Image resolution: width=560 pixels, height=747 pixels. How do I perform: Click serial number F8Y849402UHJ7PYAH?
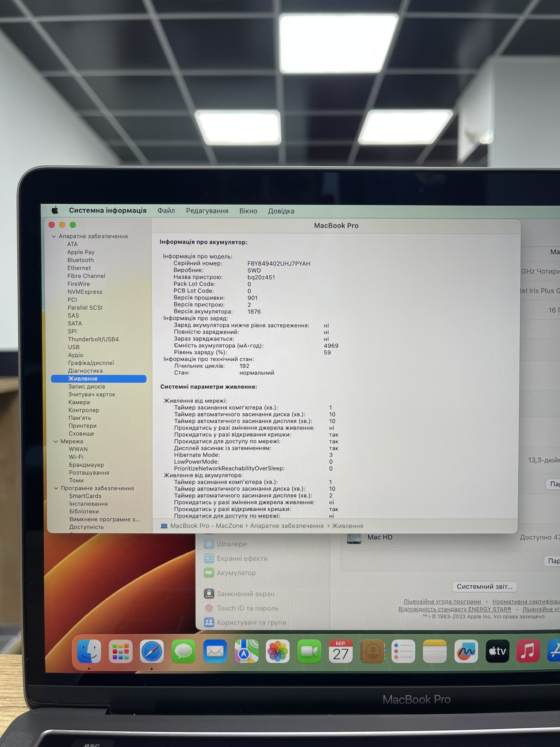[x=279, y=263]
